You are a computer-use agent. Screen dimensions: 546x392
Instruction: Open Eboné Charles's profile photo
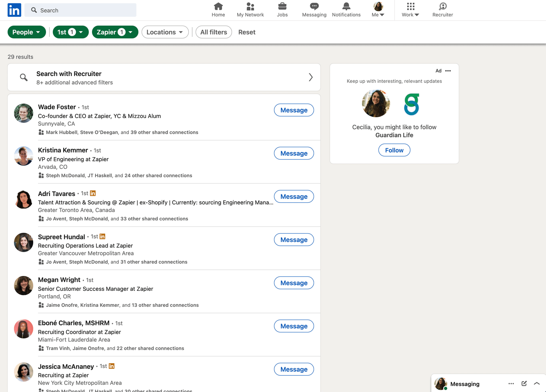pos(24,329)
